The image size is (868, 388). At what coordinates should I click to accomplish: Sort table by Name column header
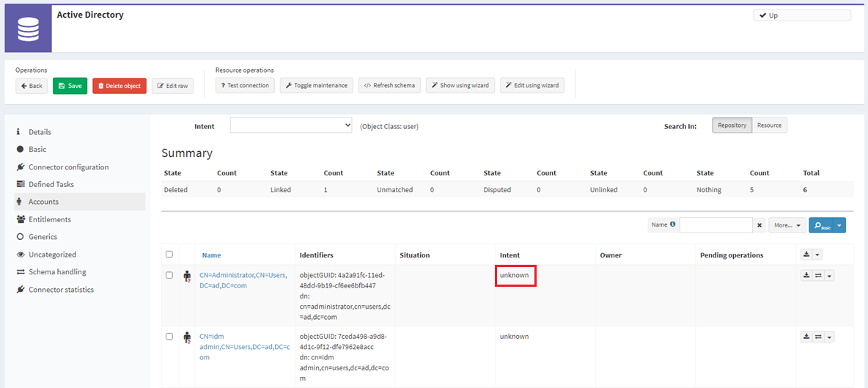(x=211, y=255)
